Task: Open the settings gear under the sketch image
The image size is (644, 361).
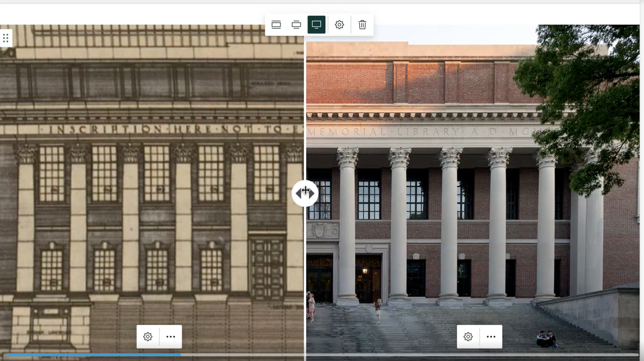Action: 148,336
